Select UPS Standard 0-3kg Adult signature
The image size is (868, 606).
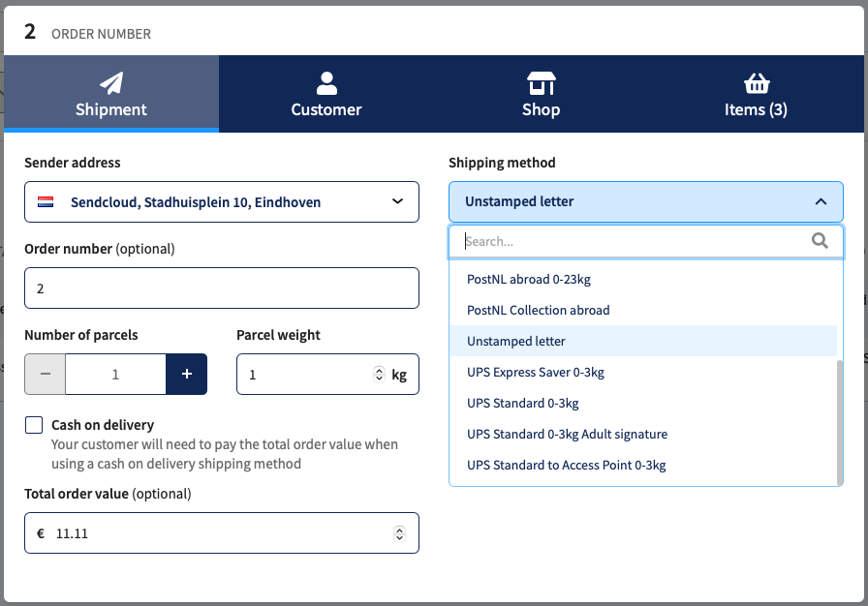click(643, 434)
